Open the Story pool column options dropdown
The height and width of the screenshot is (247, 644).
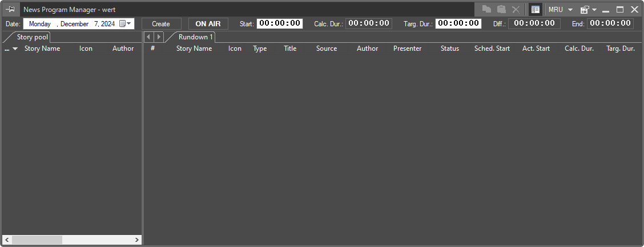[15, 49]
